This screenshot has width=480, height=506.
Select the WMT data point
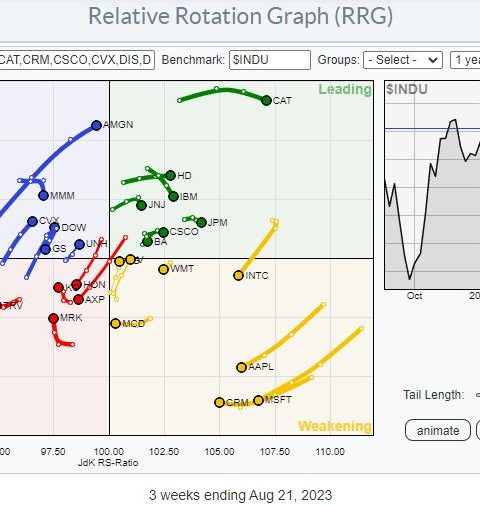(x=163, y=269)
